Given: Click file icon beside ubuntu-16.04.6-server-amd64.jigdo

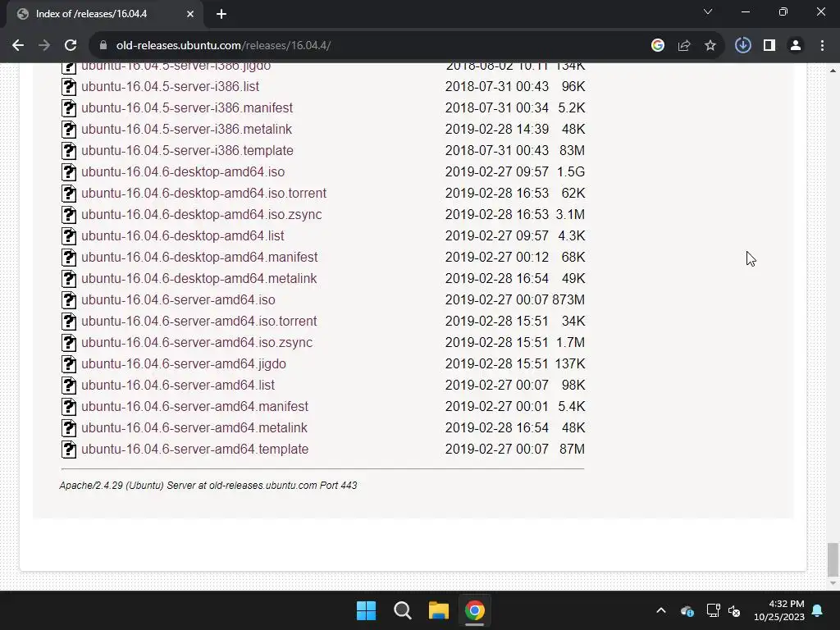Looking at the screenshot, I should coord(69,364).
